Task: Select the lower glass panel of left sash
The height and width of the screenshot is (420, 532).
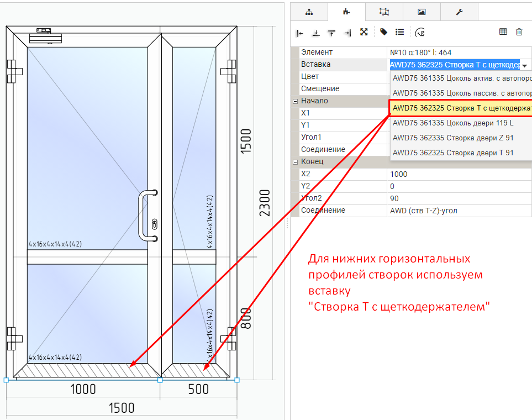Action: [x=87, y=314]
